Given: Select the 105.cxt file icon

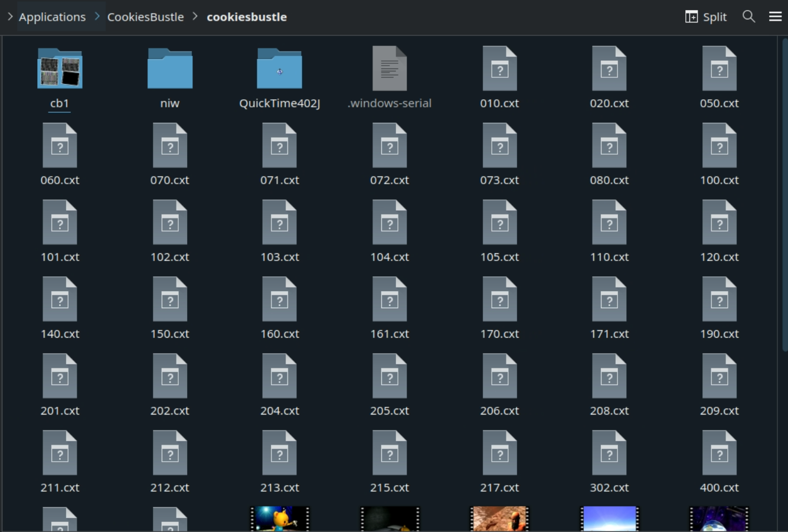Looking at the screenshot, I should click(500, 222).
